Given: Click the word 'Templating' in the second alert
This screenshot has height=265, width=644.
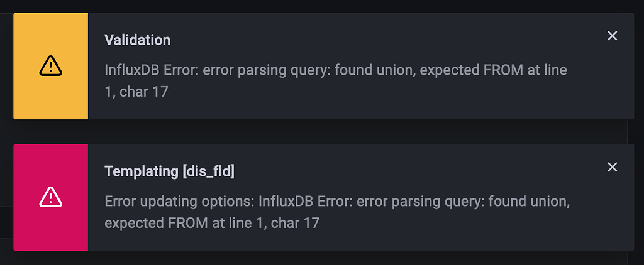Looking at the screenshot, I should point(141,171).
